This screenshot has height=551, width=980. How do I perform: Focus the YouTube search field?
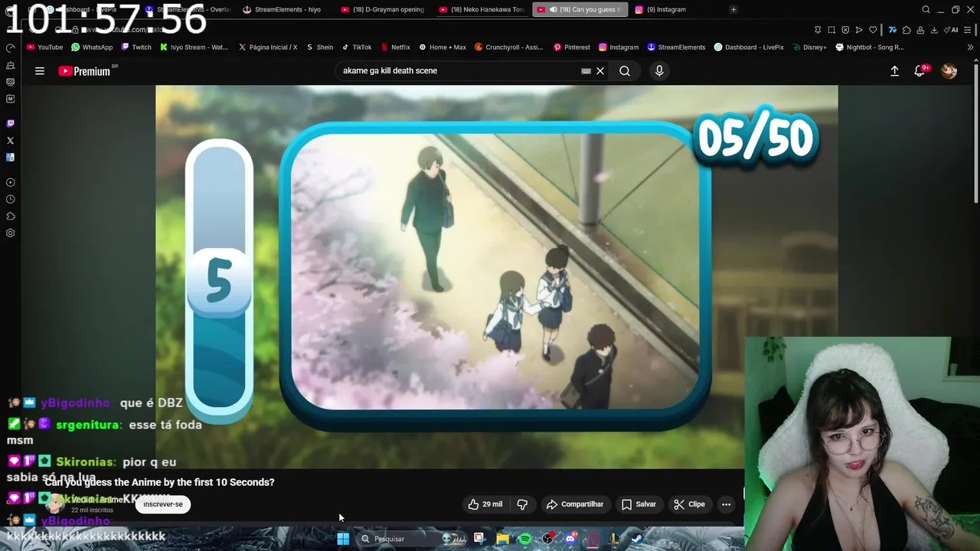click(x=458, y=71)
